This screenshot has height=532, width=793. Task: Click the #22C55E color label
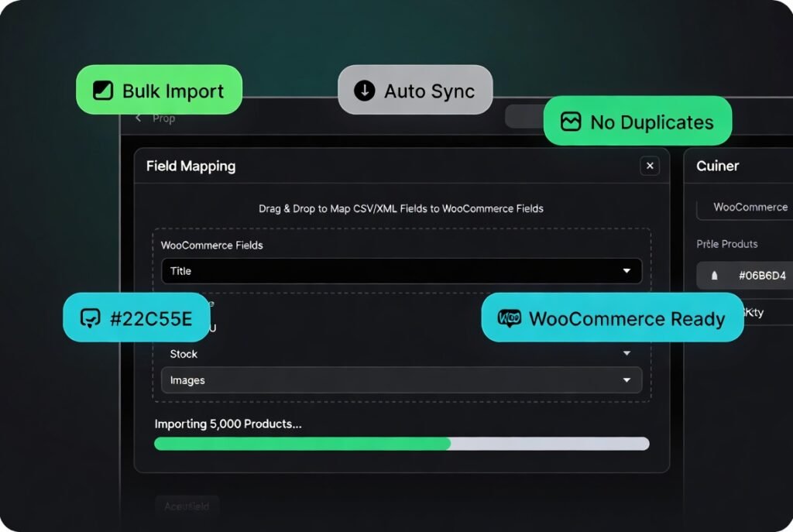point(151,318)
